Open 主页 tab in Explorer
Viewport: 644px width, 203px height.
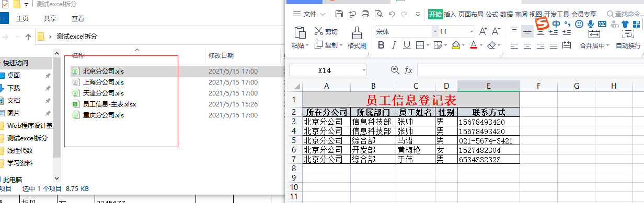pyautogui.click(x=22, y=18)
